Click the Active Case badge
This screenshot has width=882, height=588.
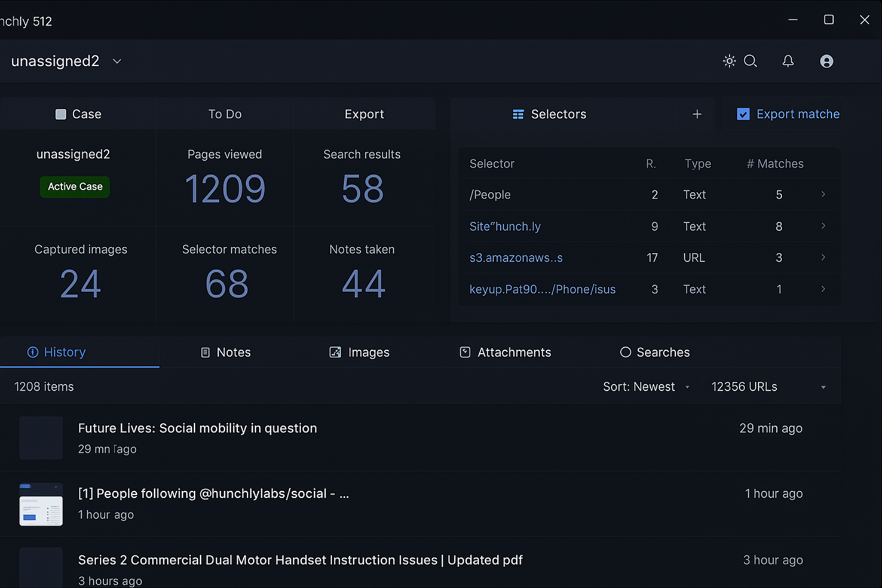tap(75, 186)
